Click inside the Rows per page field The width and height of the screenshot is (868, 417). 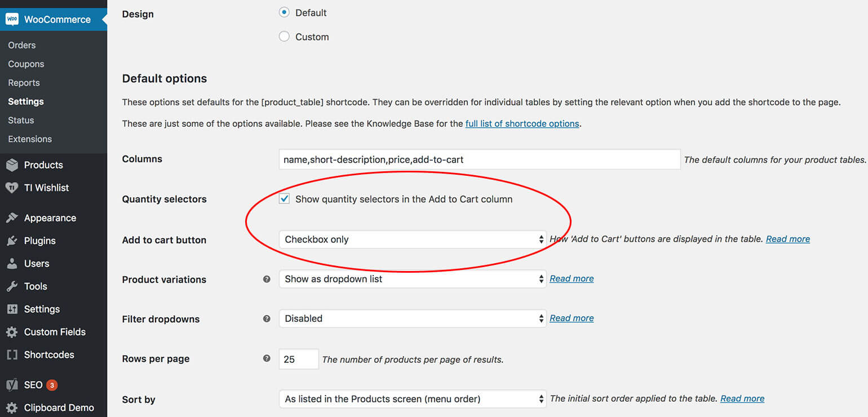[x=298, y=358]
